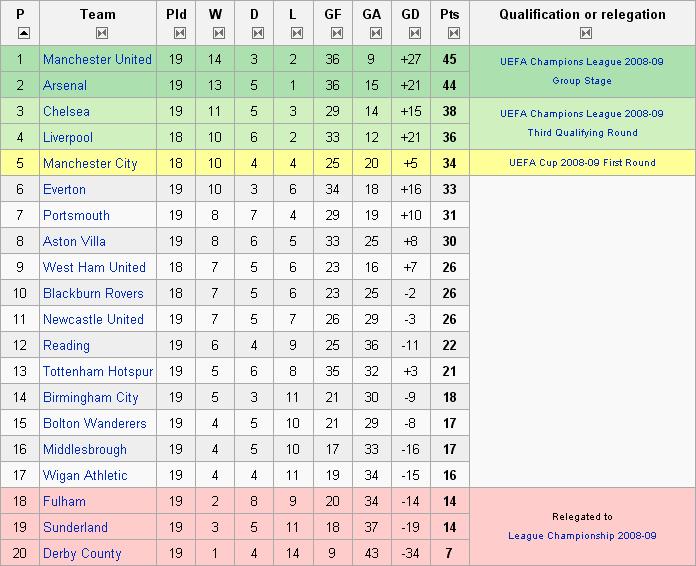Sort by losses using L column icon

297,33
